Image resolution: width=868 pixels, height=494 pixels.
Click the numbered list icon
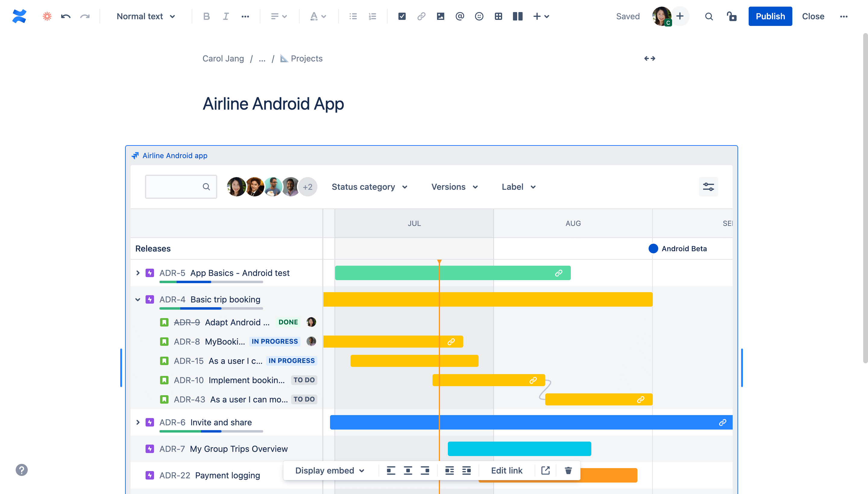372,16
